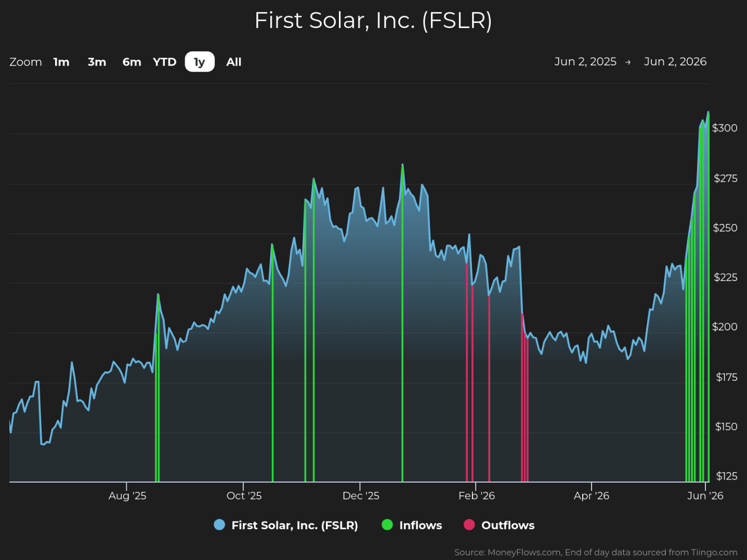Click the $275 y-axis label
This screenshot has width=747, height=560.
[725, 179]
